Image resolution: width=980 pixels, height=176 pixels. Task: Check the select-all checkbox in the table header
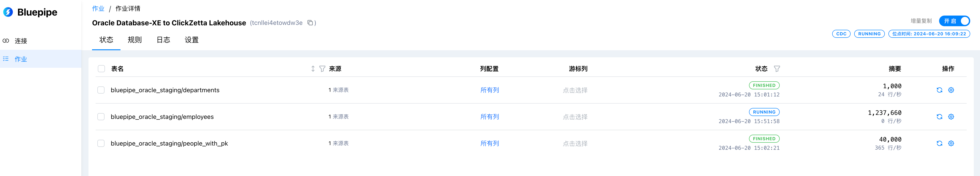101,69
